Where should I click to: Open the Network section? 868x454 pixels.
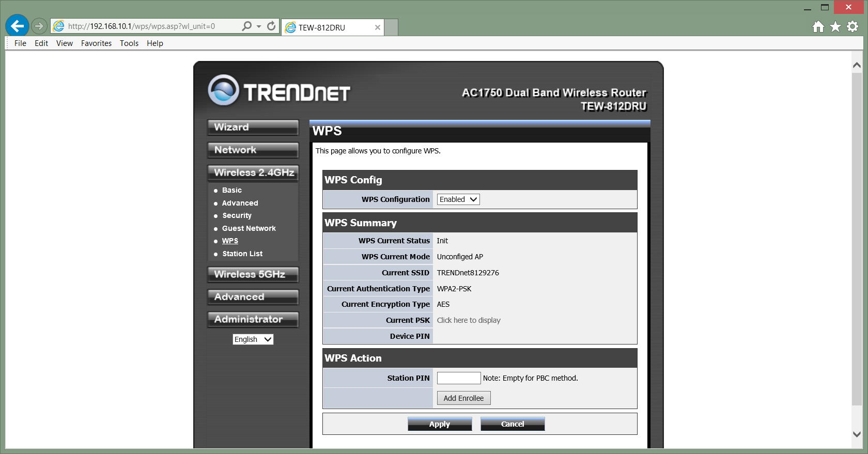(253, 150)
